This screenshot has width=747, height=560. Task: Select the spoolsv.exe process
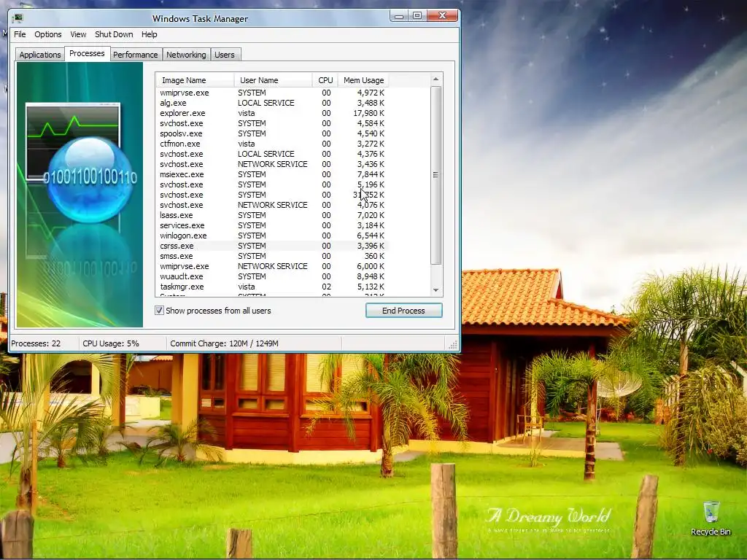coord(272,134)
